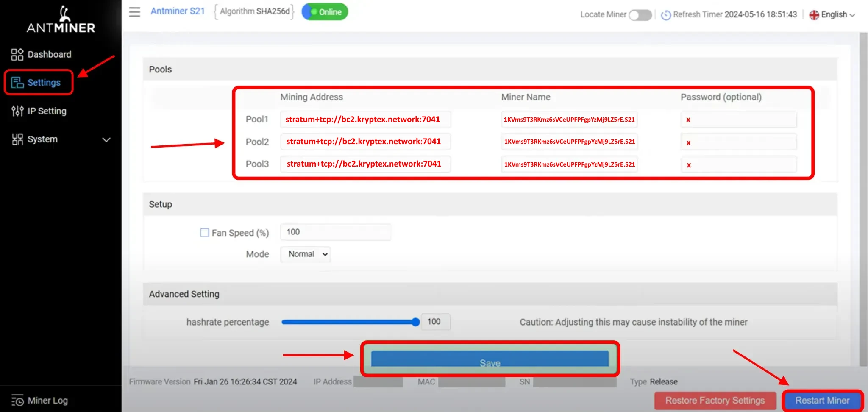Enable the Fan Speed checkbox
Viewport: 868px width, 412px height.
pyautogui.click(x=204, y=233)
